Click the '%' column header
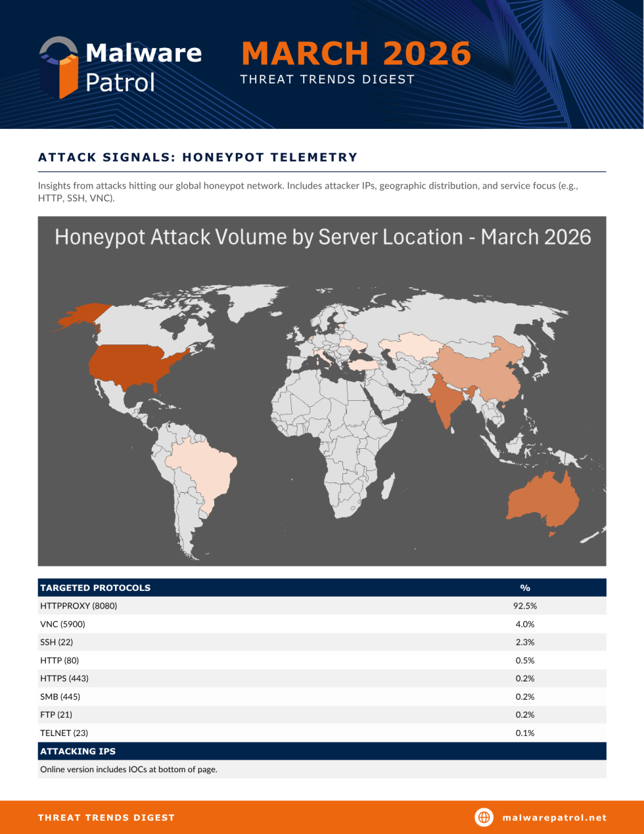Viewport: 644px width, 834px height. (525, 588)
